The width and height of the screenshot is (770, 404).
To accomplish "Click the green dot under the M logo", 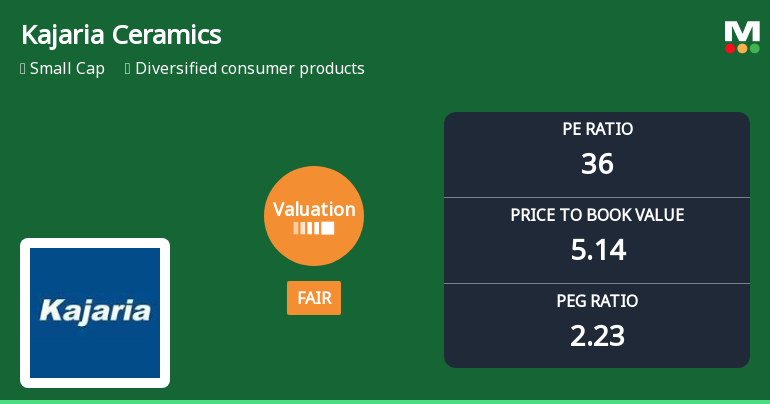I will tap(754, 48).
